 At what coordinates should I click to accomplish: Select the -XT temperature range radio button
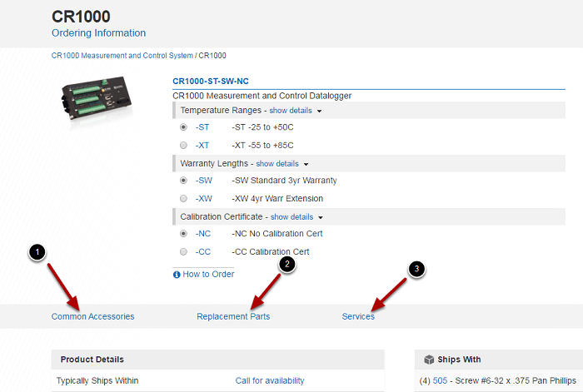(183, 146)
